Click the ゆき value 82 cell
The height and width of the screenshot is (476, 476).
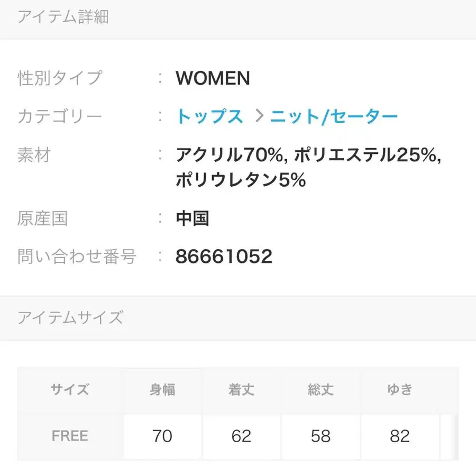coord(400,436)
